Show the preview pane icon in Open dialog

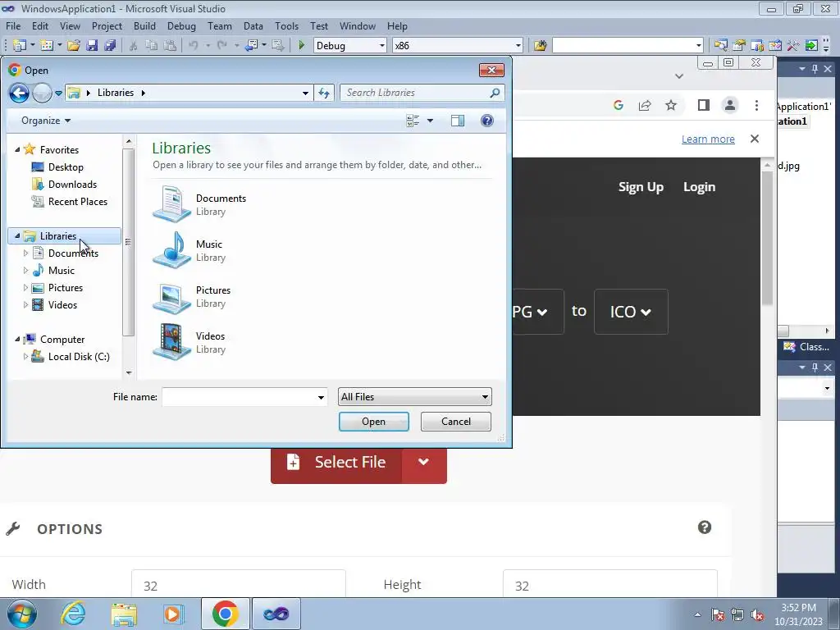click(x=458, y=121)
